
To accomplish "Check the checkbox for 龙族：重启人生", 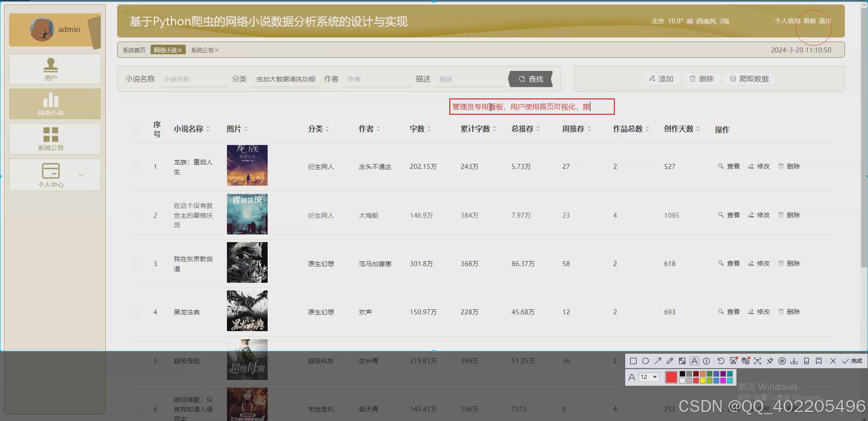I will pos(136,166).
